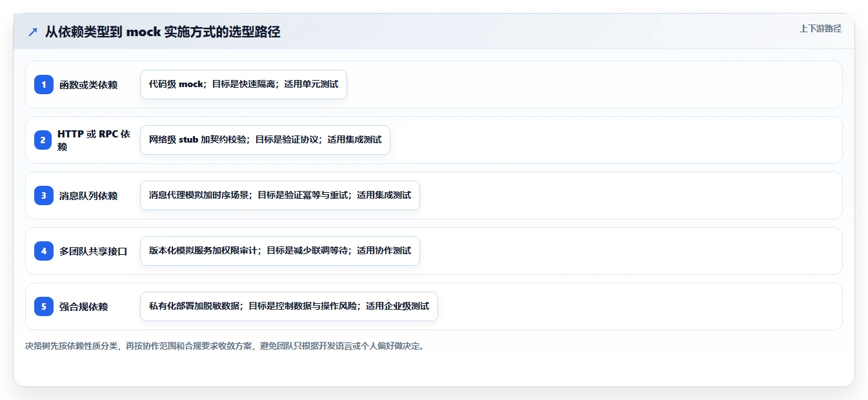
Task: Select step number 4 badge
Action: pyautogui.click(x=44, y=250)
